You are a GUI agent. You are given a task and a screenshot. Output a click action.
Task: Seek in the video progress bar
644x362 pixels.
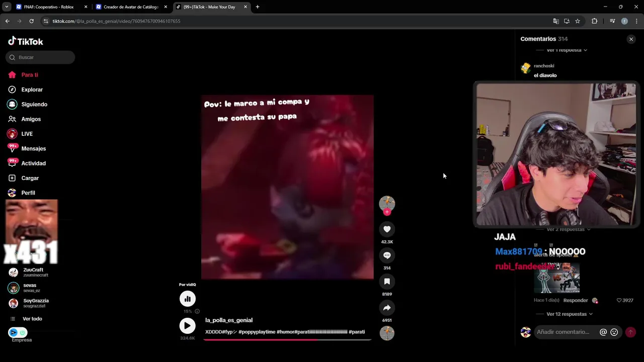[287, 339]
